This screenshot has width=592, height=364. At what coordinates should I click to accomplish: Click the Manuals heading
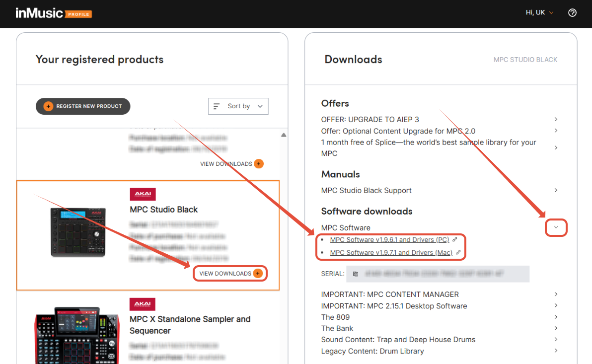[340, 174]
